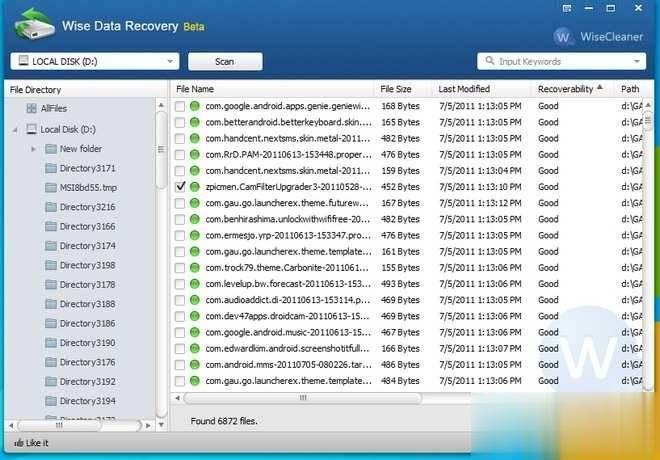Viewport: 660px width, 460px height.
Task: Expand the New folder tree node
Action: pyautogui.click(x=33, y=149)
